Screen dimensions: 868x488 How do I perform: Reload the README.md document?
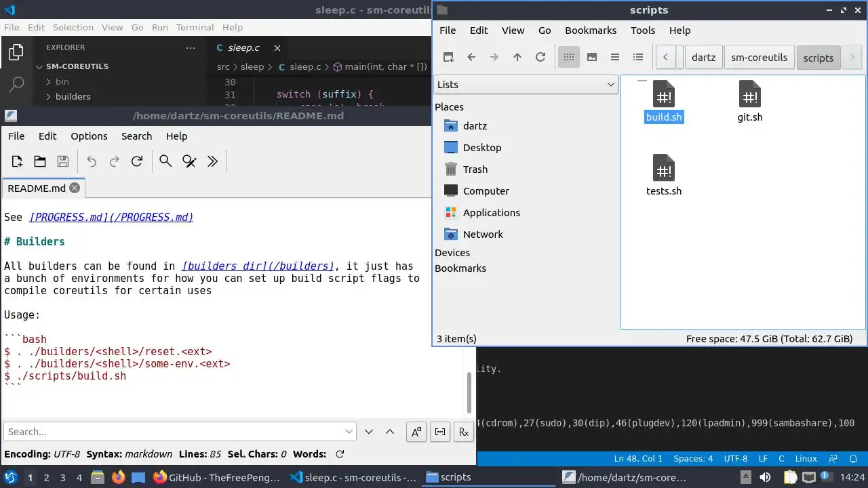(x=137, y=161)
